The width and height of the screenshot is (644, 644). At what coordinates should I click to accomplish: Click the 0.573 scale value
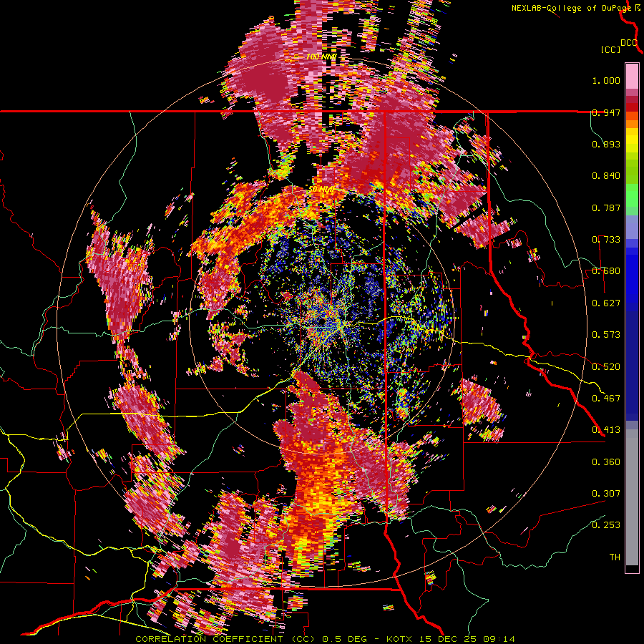pyautogui.click(x=606, y=335)
